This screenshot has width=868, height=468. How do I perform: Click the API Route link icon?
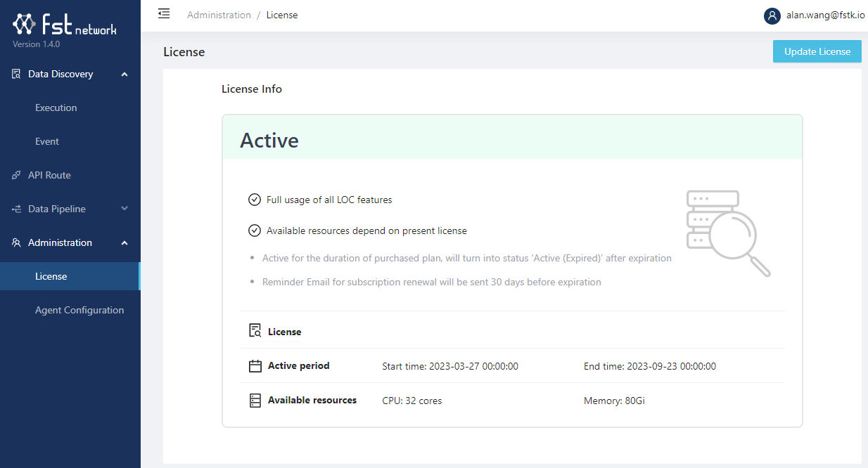(16, 175)
